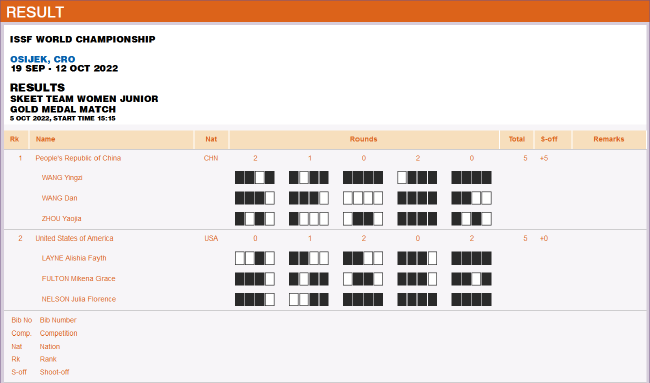This screenshot has height=383, width=650.
Task: Click the Nat column header in table
Action: (x=211, y=139)
